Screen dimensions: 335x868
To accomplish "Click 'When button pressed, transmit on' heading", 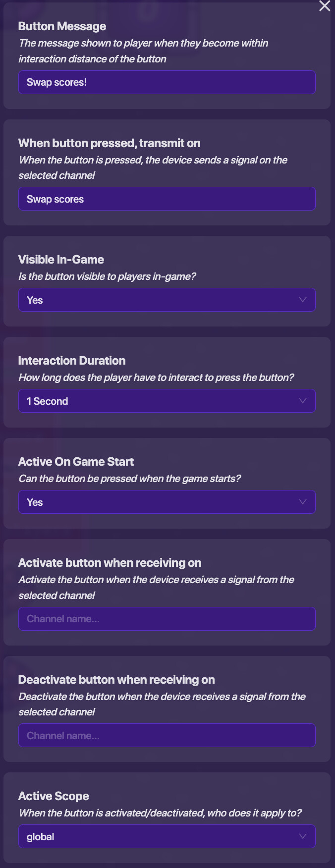I will [109, 143].
